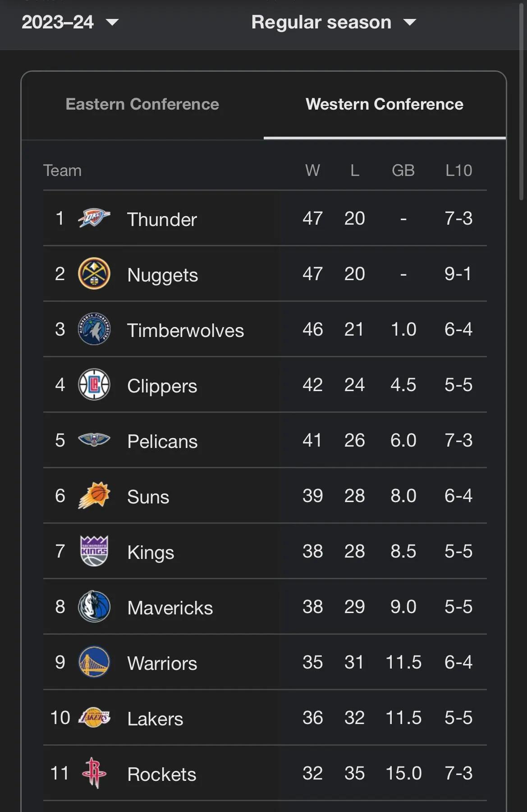
Task: Click the Thunder team logo
Action: coord(94,218)
